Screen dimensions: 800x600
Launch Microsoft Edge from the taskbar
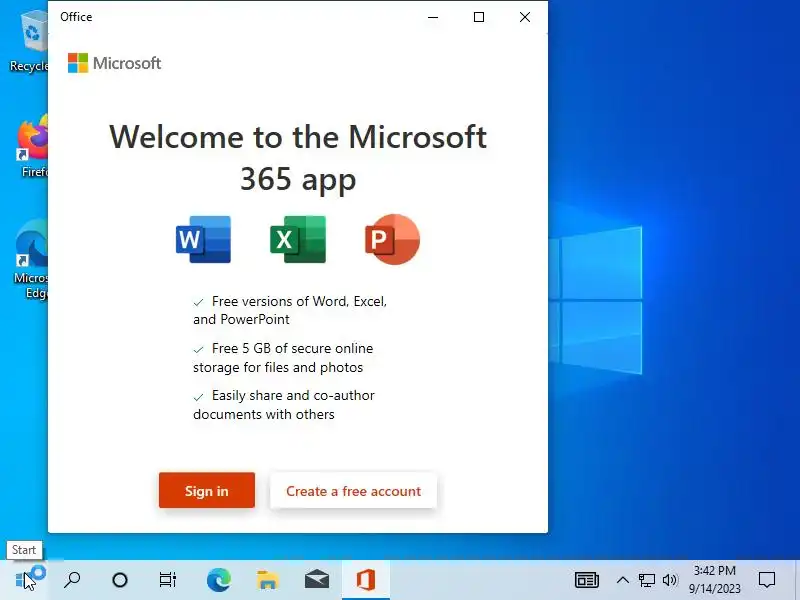point(219,580)
